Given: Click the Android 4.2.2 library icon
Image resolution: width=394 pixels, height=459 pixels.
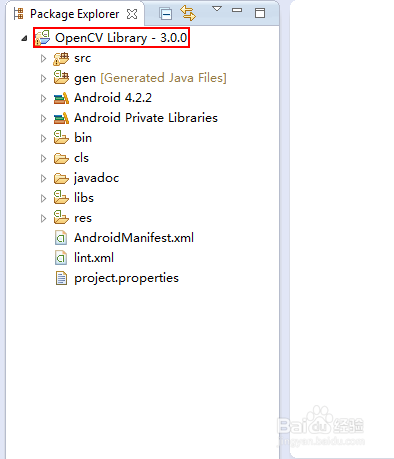Looking at the screenshot, I should click(x=61, y=98).
